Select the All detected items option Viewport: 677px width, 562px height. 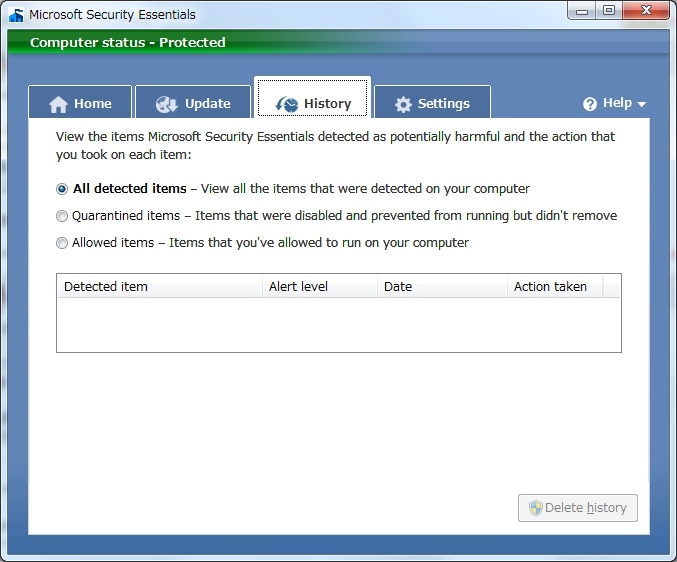pos(62,189)
